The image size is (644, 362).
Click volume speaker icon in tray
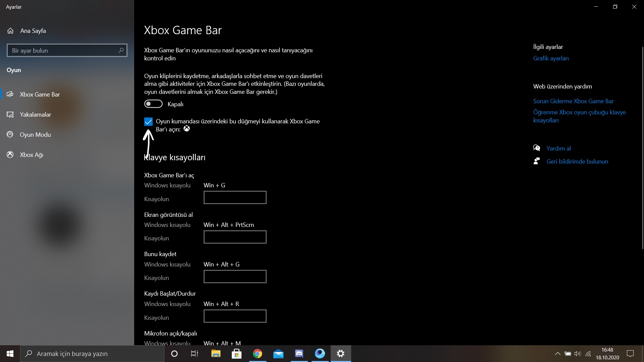(578, 354)
